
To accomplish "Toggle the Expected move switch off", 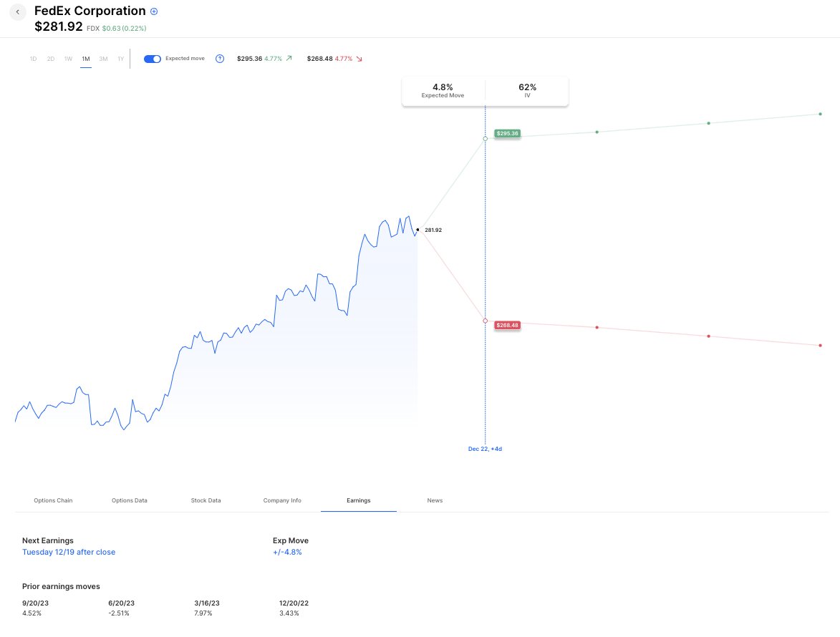I will click(x=153, y=59).
